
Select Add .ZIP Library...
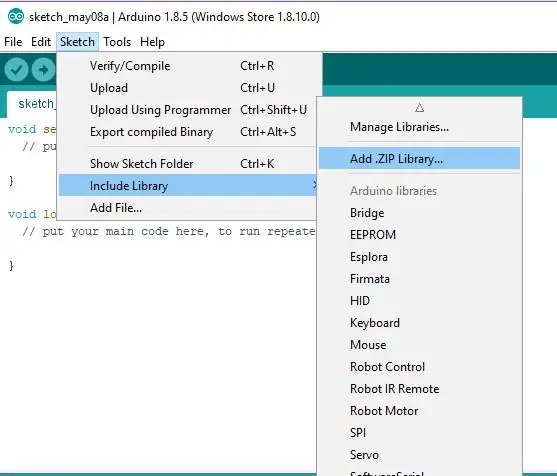tap(420, 158)
